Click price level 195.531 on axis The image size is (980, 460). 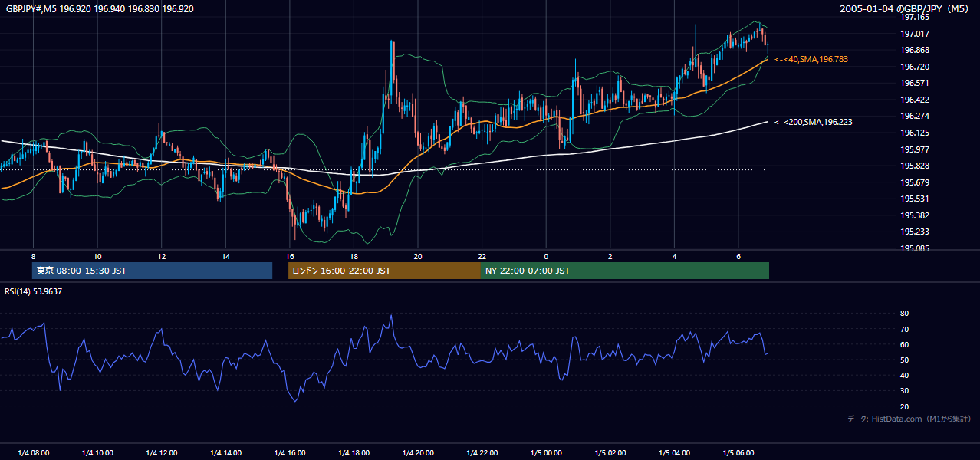point(914,199)
